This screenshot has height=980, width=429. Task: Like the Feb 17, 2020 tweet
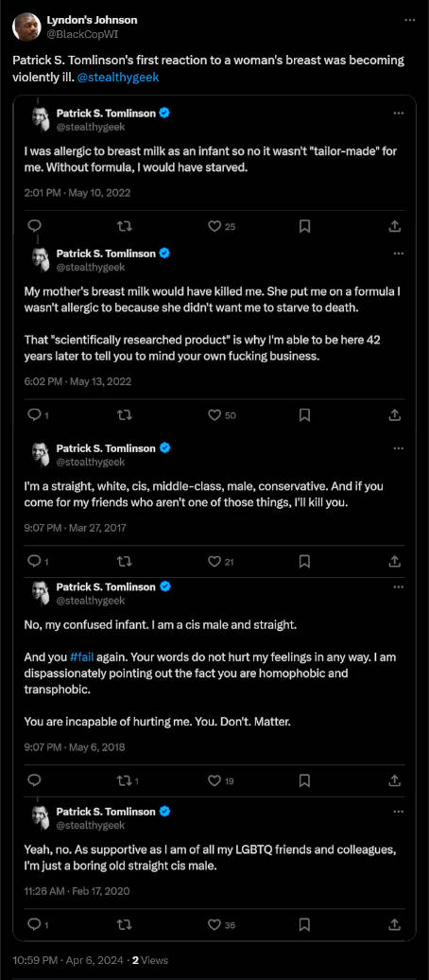point(222,924)
